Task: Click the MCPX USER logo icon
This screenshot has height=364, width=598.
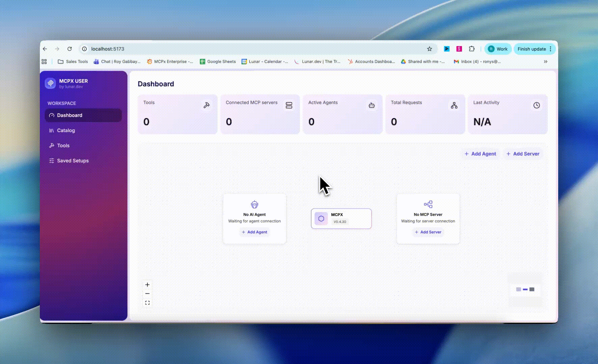Action: (x=50, y=83)
